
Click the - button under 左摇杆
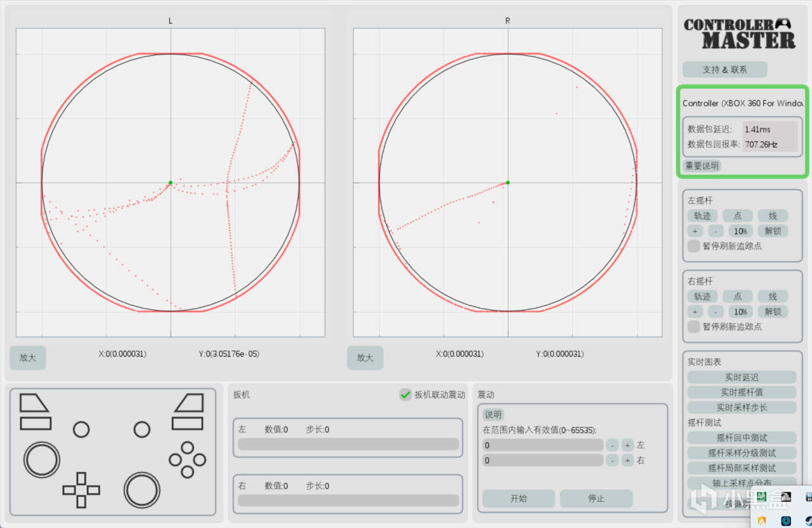coord(716,231)
